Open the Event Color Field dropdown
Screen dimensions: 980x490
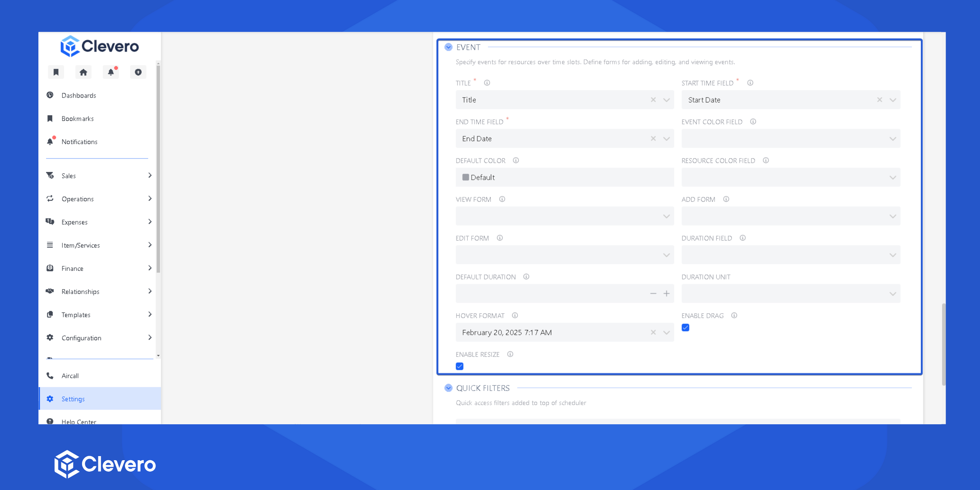click(x=791, y=138)
